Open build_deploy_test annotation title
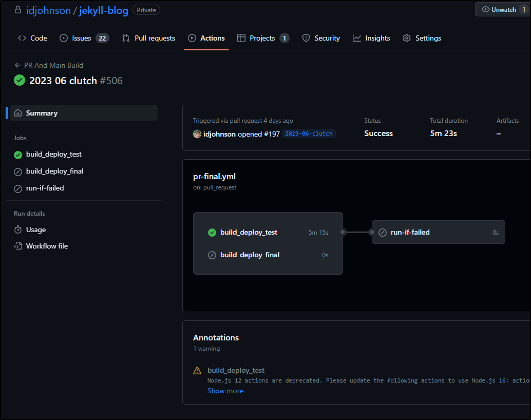The image size is (531, 420). point(236,371)
